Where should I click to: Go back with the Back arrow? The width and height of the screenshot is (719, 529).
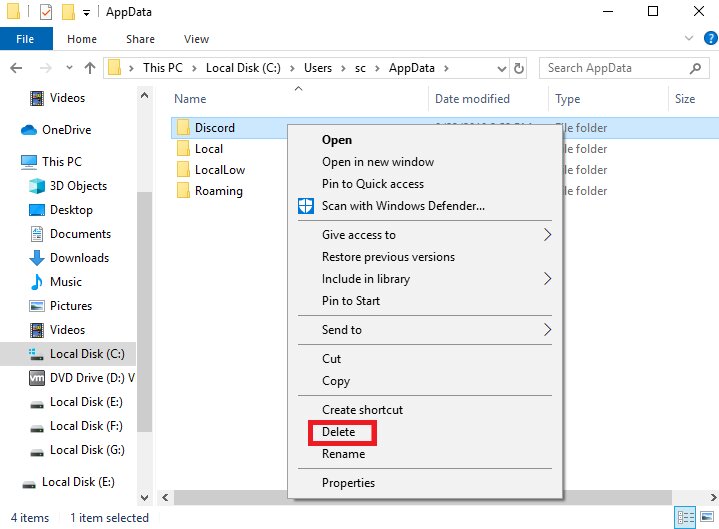[16, 68]
